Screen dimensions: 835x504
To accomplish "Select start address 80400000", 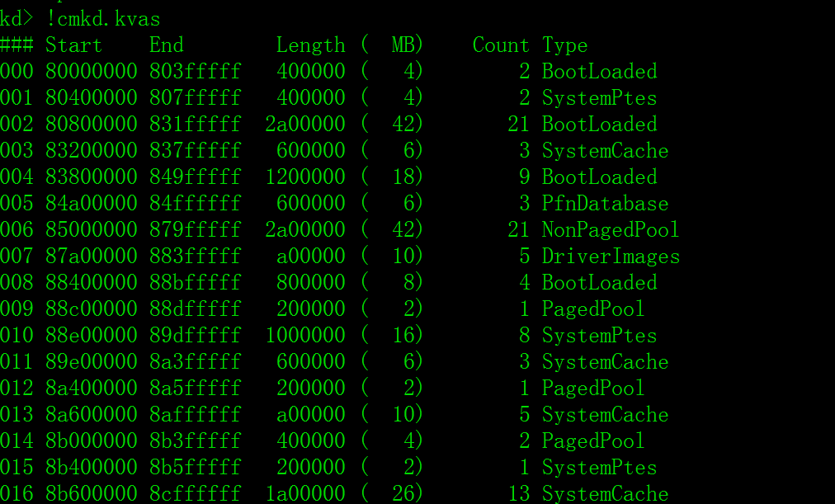I will 92,98.
